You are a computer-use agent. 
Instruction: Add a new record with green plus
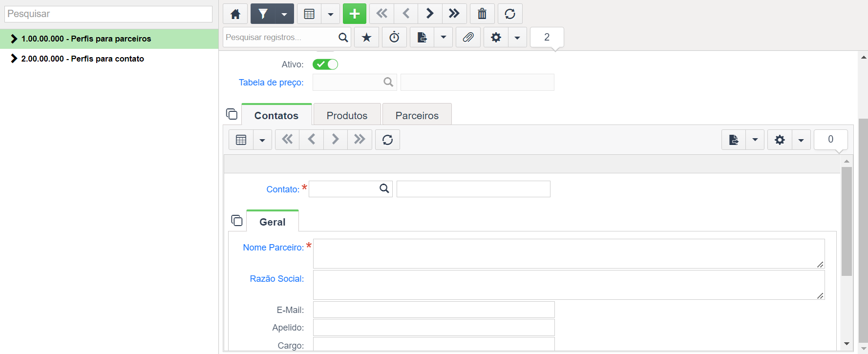click(x=355, y=14)
